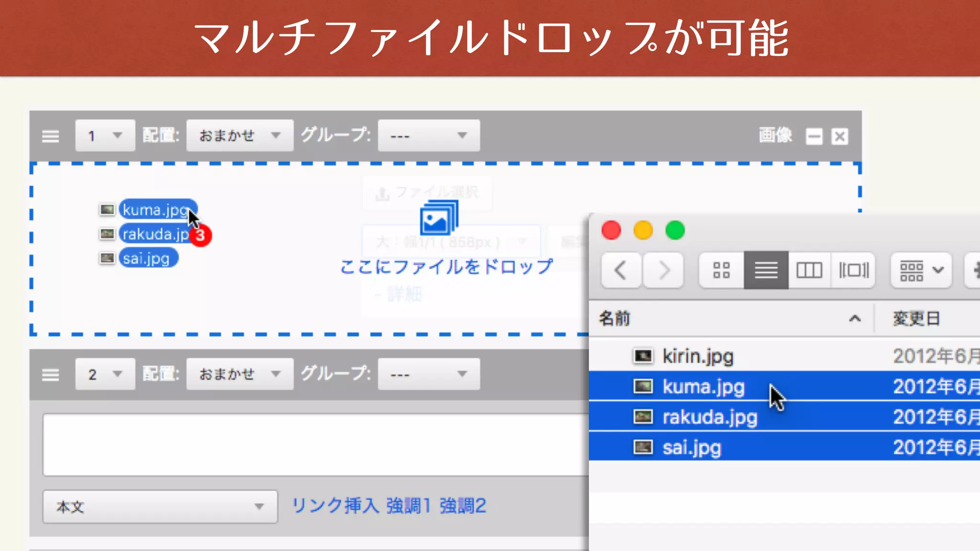The height and width of the screenshot is (551, 980).
Task: Click the text area in unit 2
Action: (x=316, y=445)
